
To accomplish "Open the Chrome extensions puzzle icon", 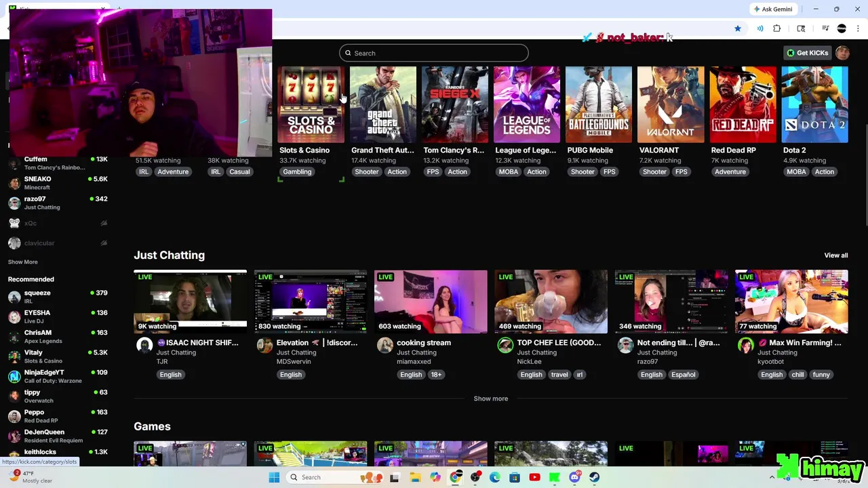I will [777, 28].
